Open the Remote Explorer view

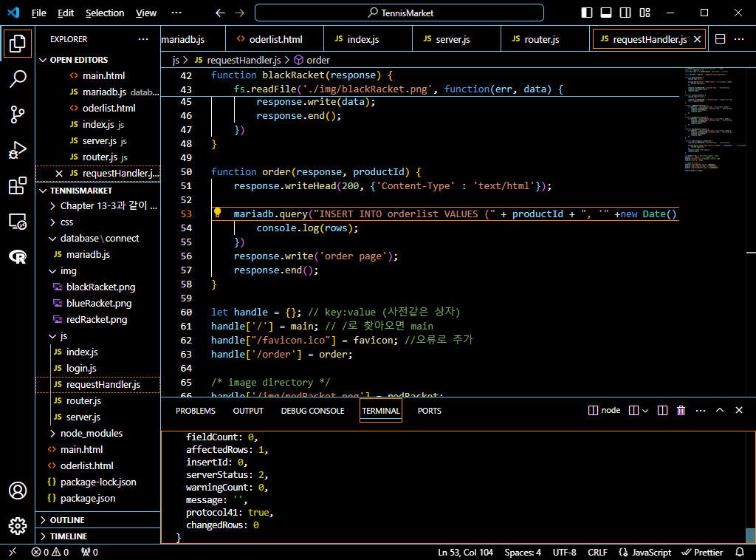coord(18,222)
